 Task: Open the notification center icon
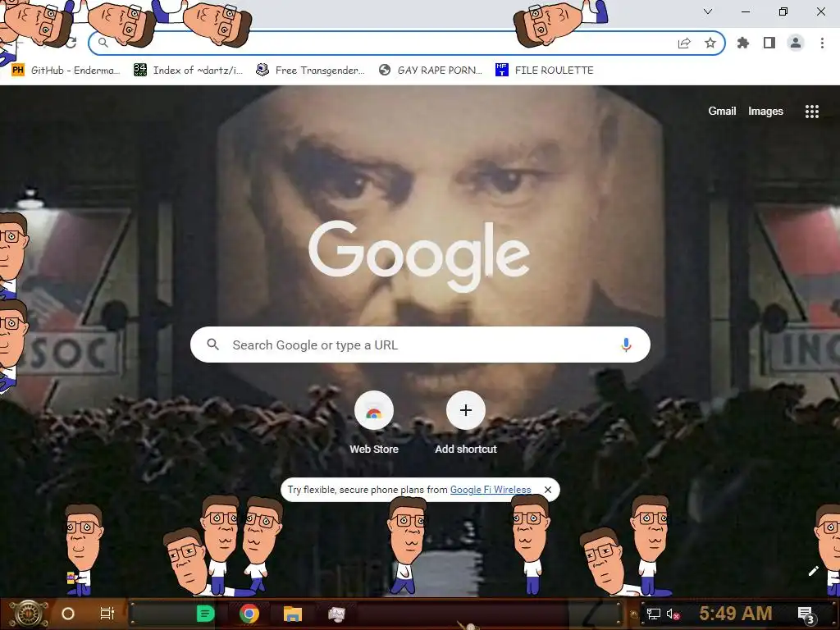pyautogui.click(x=806, y=614)
